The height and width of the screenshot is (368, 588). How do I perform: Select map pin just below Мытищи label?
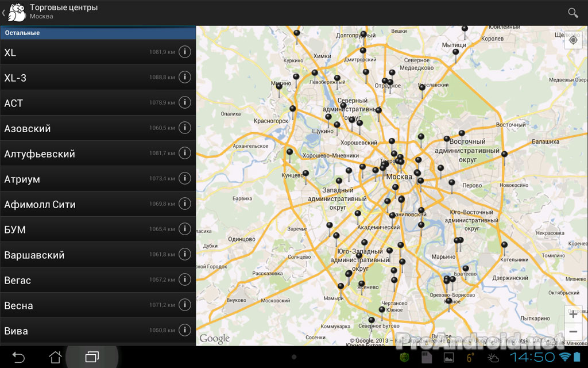tap(455, 52)
